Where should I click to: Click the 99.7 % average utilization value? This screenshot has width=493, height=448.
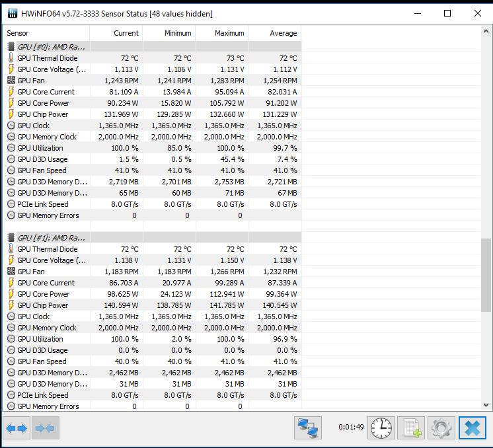tap(285, 148)
